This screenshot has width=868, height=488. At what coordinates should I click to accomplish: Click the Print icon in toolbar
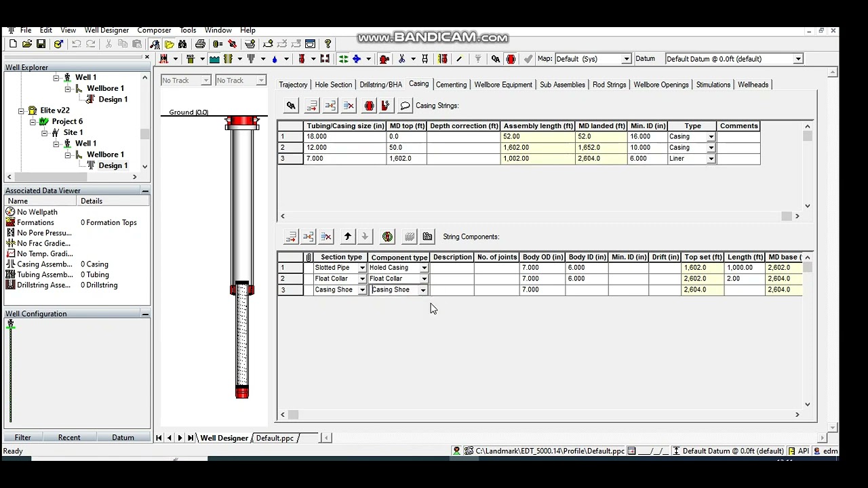click(200, 44)
